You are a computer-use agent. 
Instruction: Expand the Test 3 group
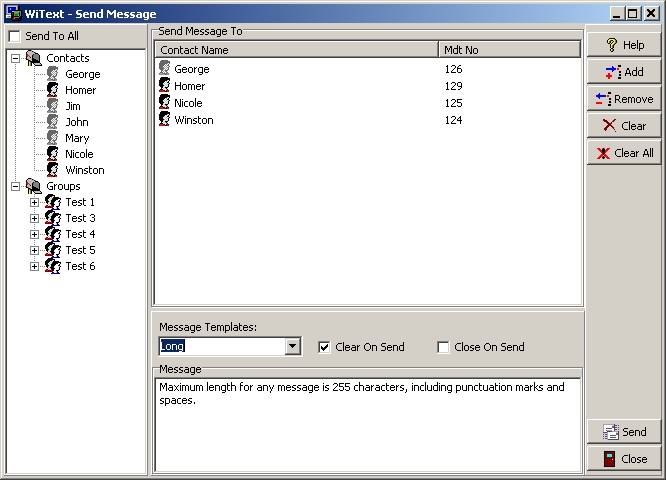pyautogui.click(x=34, y=218)
